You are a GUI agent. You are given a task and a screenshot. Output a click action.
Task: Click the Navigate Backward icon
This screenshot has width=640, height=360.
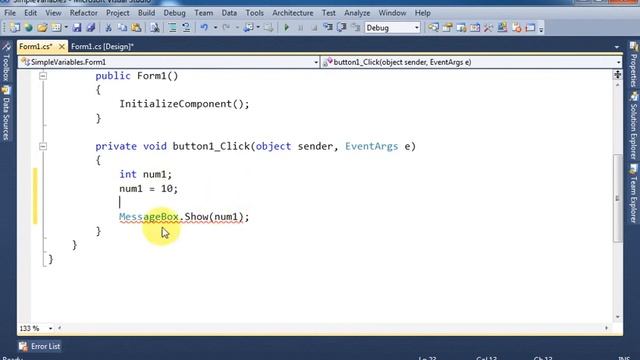coord(248,28)
